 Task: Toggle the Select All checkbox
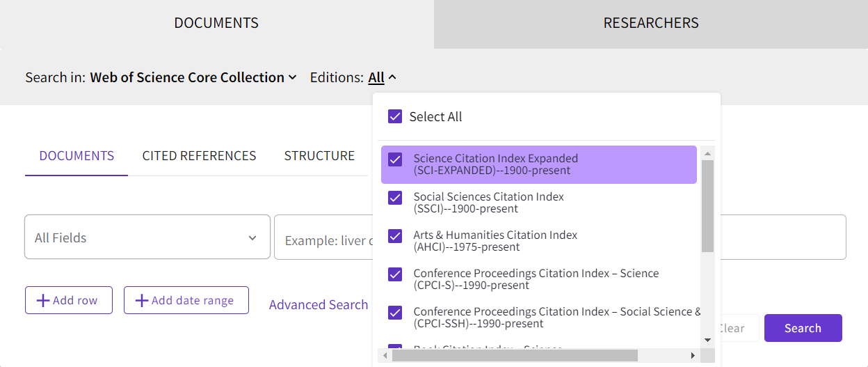[395, 116]
